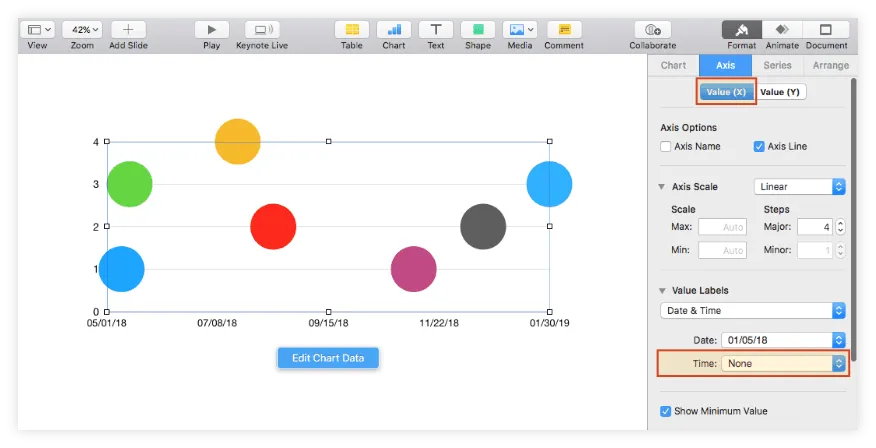Add a Comment using toolbar icon

[564, 30]
